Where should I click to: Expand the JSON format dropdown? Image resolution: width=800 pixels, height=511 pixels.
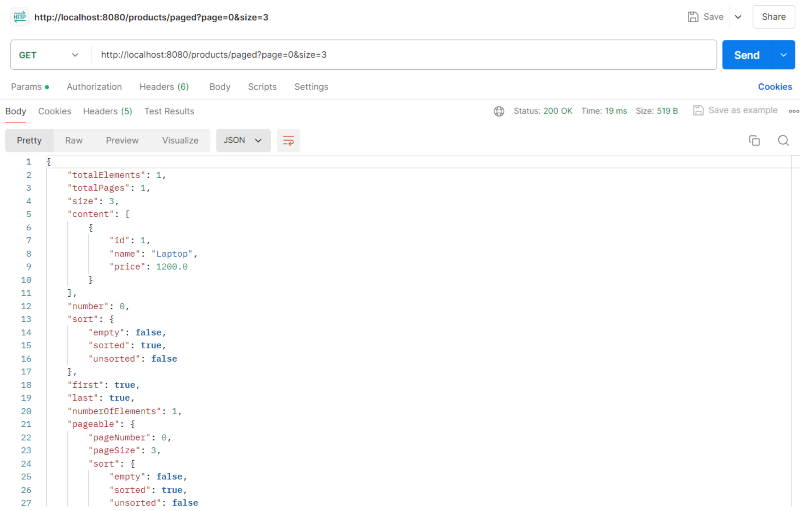coord(243,141)
